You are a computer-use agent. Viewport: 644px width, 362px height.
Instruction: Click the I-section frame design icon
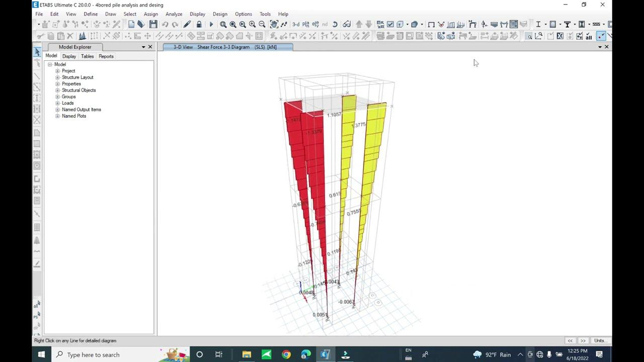click(538, 24)
